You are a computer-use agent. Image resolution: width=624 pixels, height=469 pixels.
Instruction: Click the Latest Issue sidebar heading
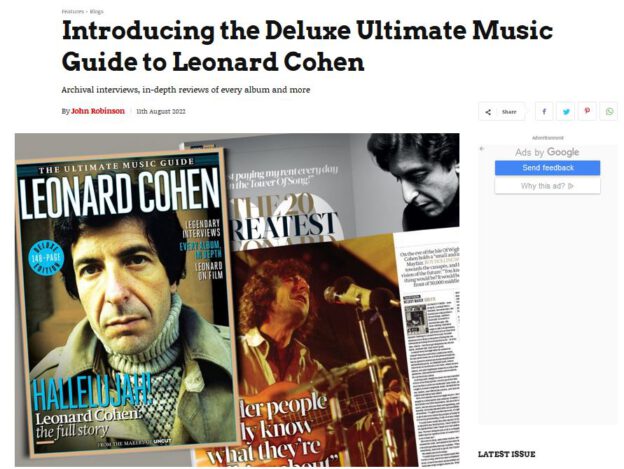point(506,454)
